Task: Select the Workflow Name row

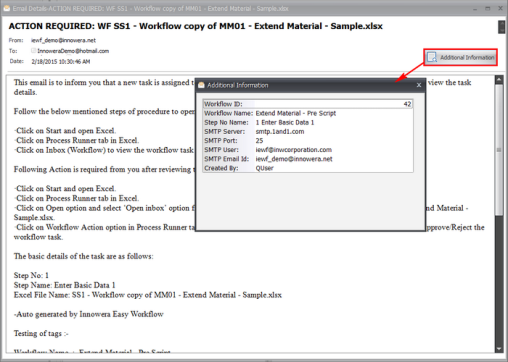Action: tap(308, 113)
